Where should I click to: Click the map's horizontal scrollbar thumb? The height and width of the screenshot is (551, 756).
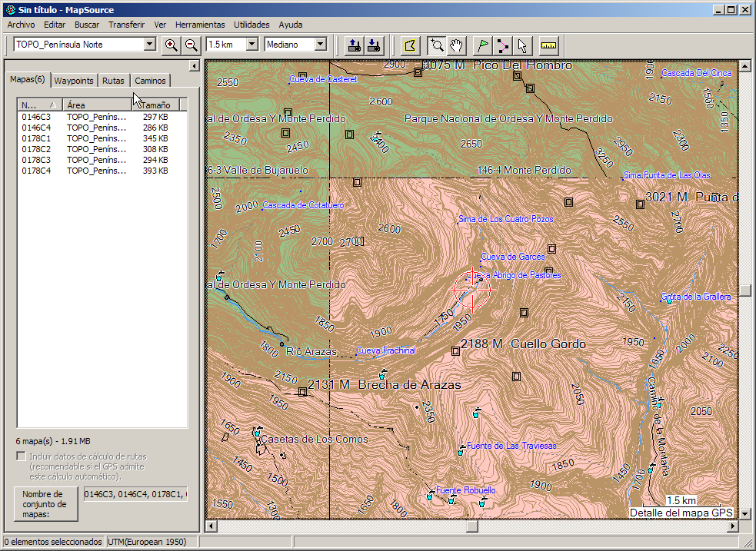472,526
